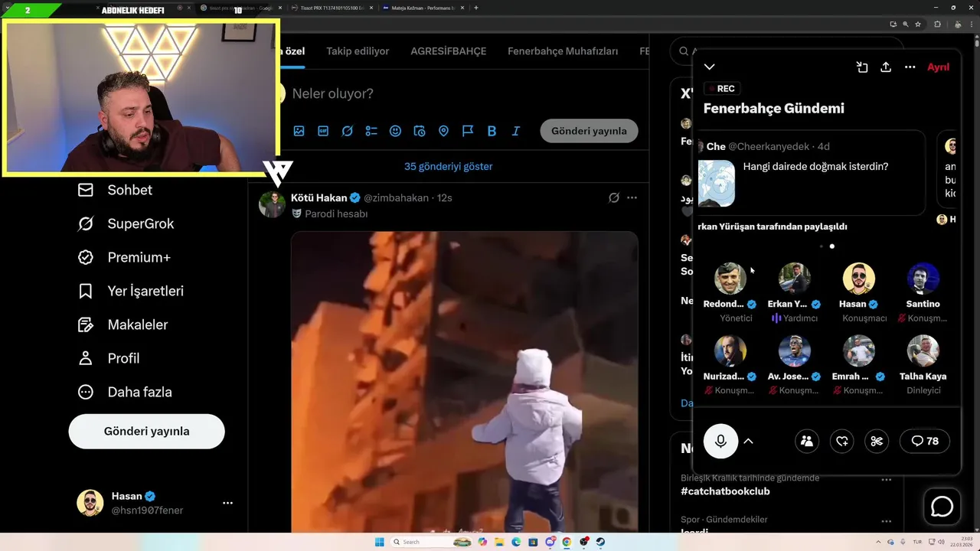The image size is (980, 551).
Task: Select Santino speaker avatar
Action: pos(923,279)
